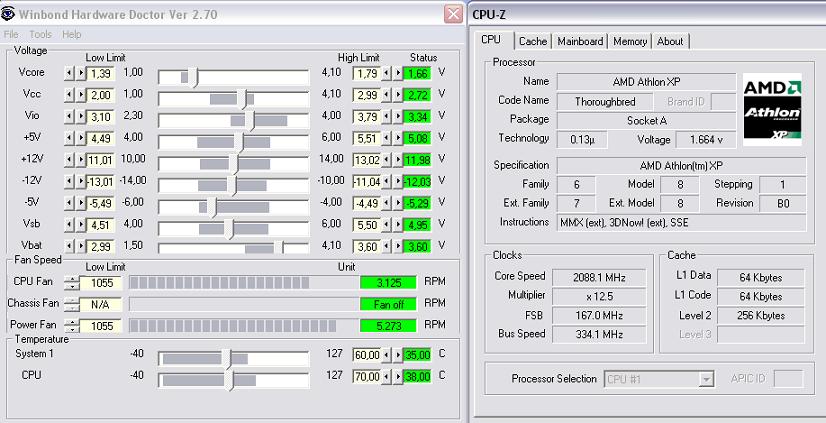Increase the Vcore low limit with right arrow
826x423 pixels.
click(81, 74)
